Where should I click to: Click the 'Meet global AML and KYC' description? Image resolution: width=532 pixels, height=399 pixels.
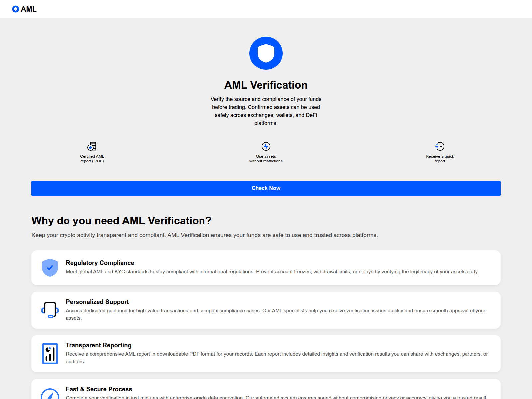pos(272,272)
